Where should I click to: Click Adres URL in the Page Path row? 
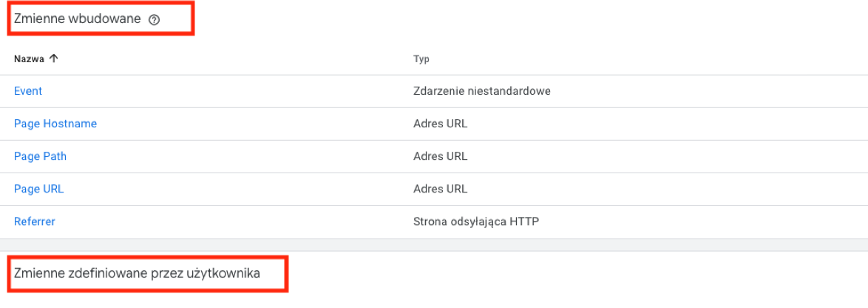(x=440, y=157)
